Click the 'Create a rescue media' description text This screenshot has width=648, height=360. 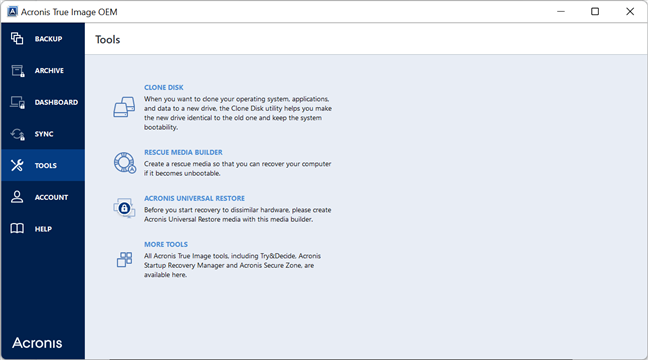click(x=238, y=169)
